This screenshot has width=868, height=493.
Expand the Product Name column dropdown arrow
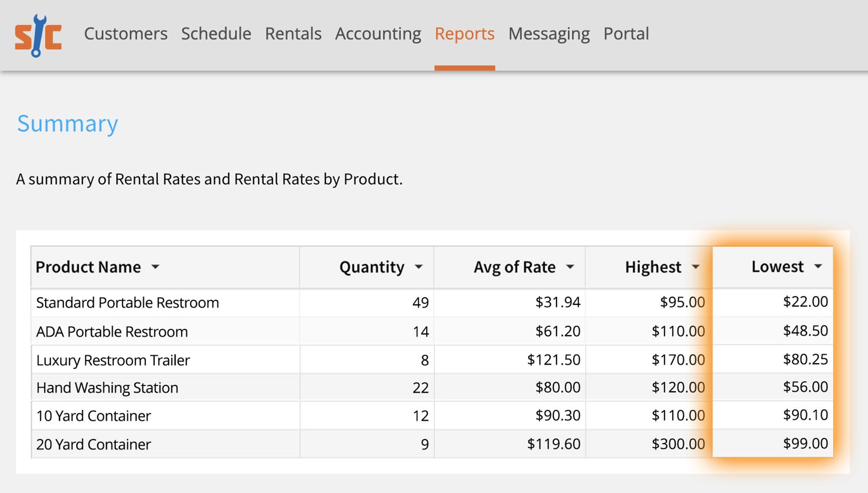coord(155,267)
